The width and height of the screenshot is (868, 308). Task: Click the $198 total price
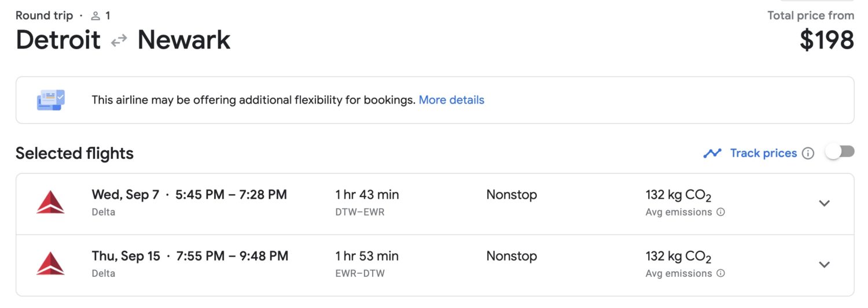(x=827, y=40)
